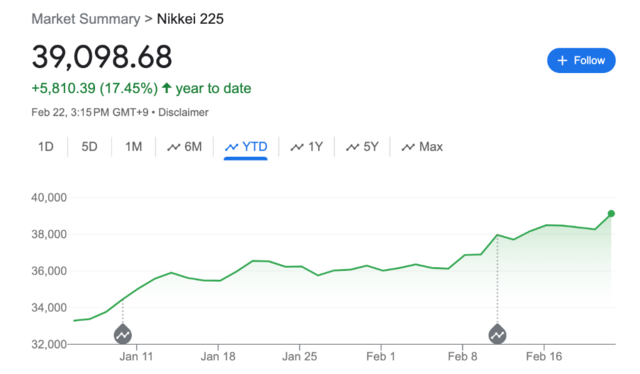The image size is (640, 374).
Task: Select the 1D time range tab
Action: tap(46, 147)
